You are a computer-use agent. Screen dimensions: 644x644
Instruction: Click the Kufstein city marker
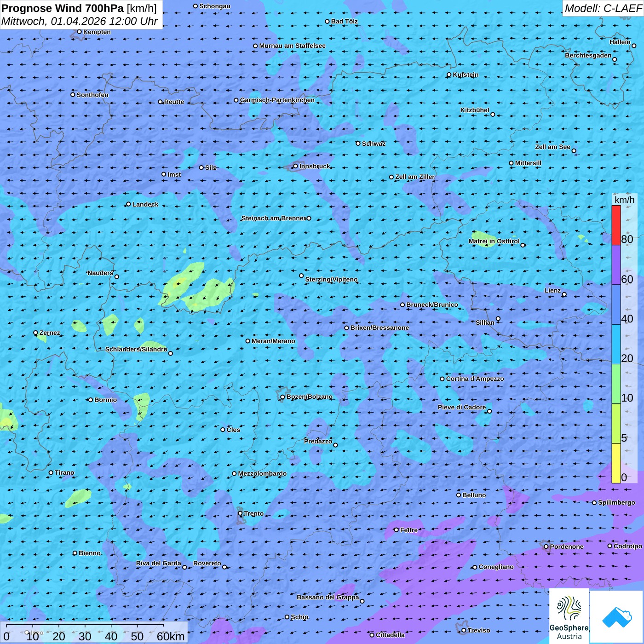point(449,75)
